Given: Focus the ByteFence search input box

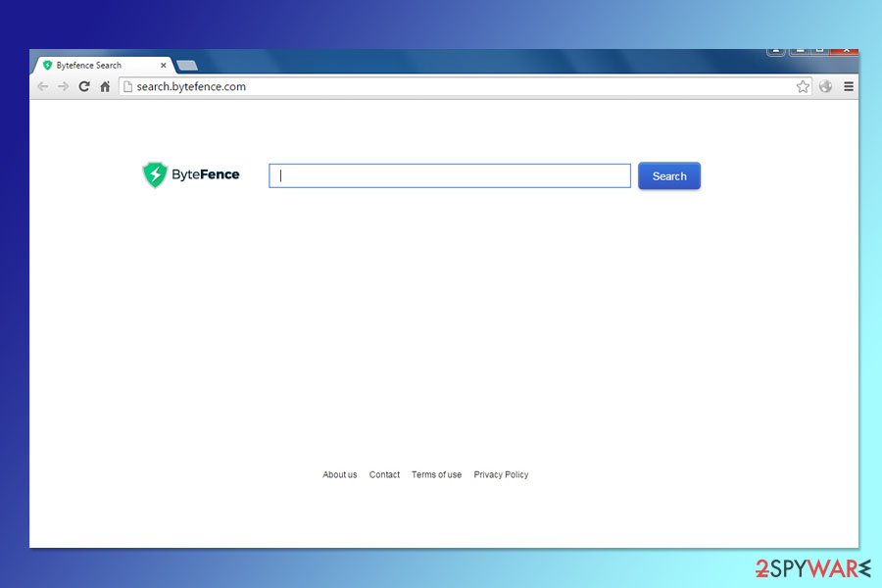Looking at the screenshot, I should click(450, 175).
